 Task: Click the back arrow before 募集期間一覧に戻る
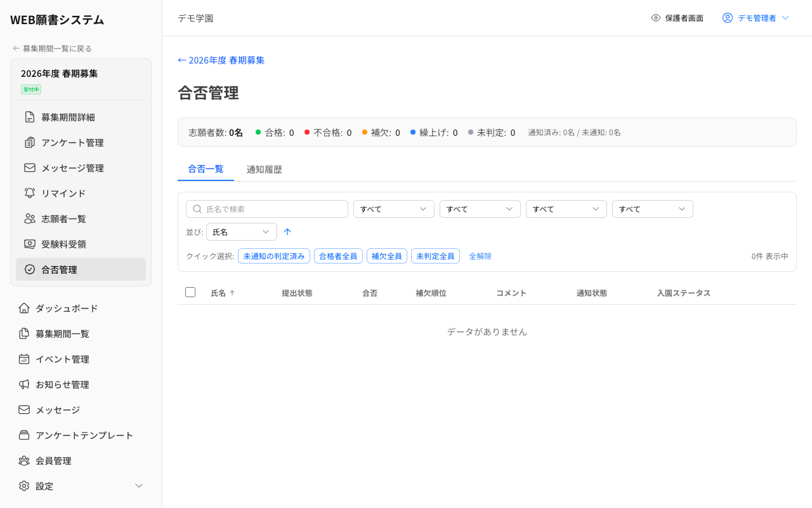(16, 48)
